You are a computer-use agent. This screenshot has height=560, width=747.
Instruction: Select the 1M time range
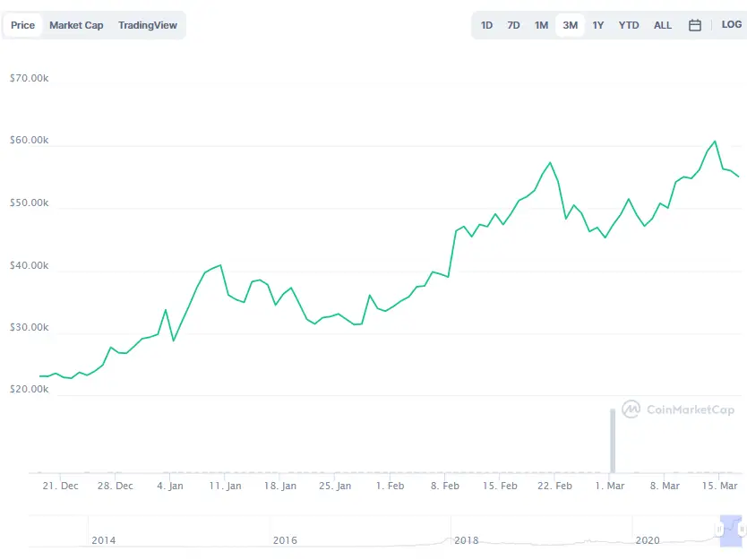541,25
